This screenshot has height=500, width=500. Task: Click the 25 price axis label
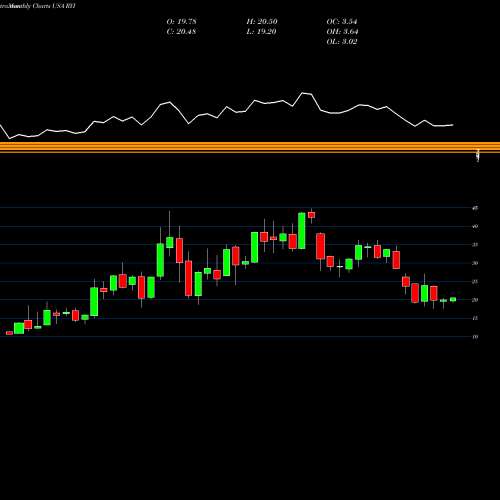475,282
